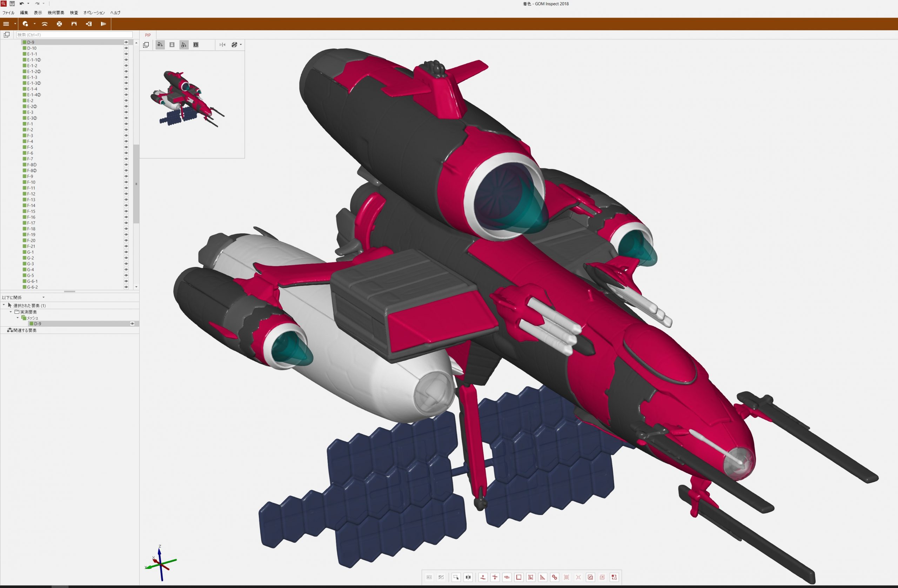
Task: Click the rotate view eye icon in 3D toolbar
Action: [x=160, y=45]
